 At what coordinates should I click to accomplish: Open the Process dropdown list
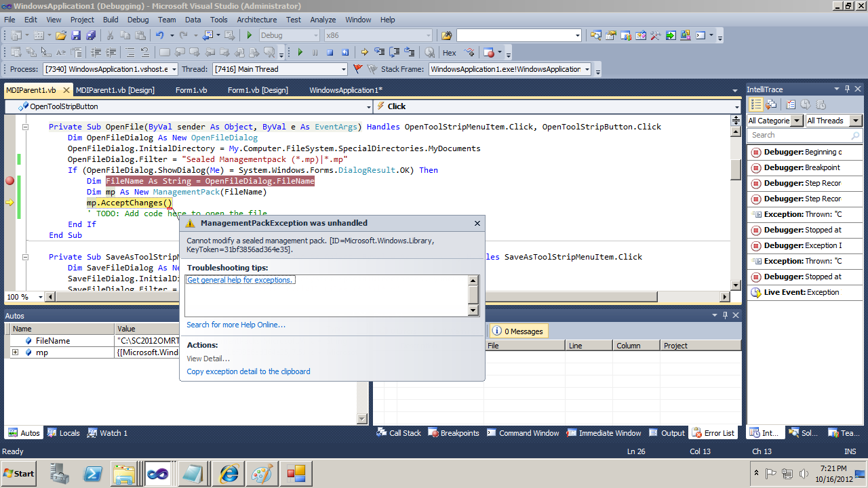click(174, 69)
